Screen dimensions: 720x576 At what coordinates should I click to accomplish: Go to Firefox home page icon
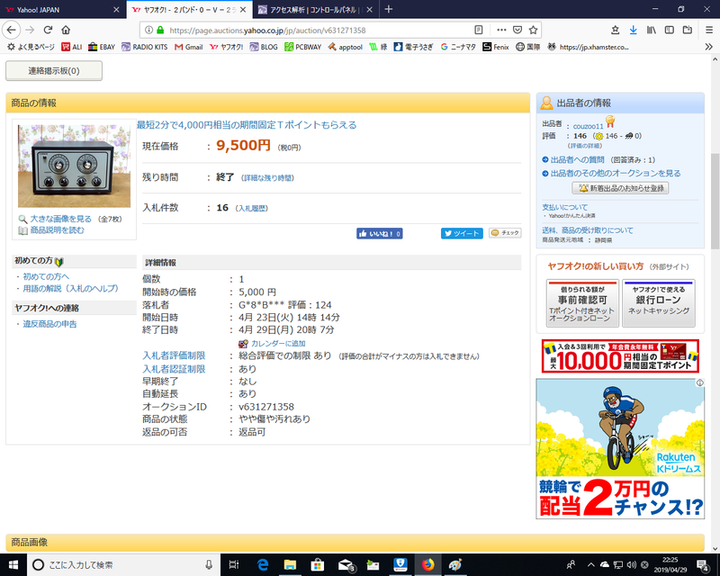[x=67, y=30]
